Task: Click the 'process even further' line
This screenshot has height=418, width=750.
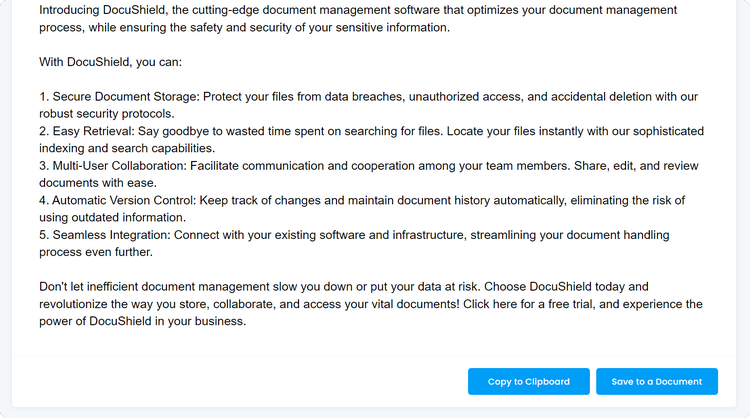Action: (96, 252)
